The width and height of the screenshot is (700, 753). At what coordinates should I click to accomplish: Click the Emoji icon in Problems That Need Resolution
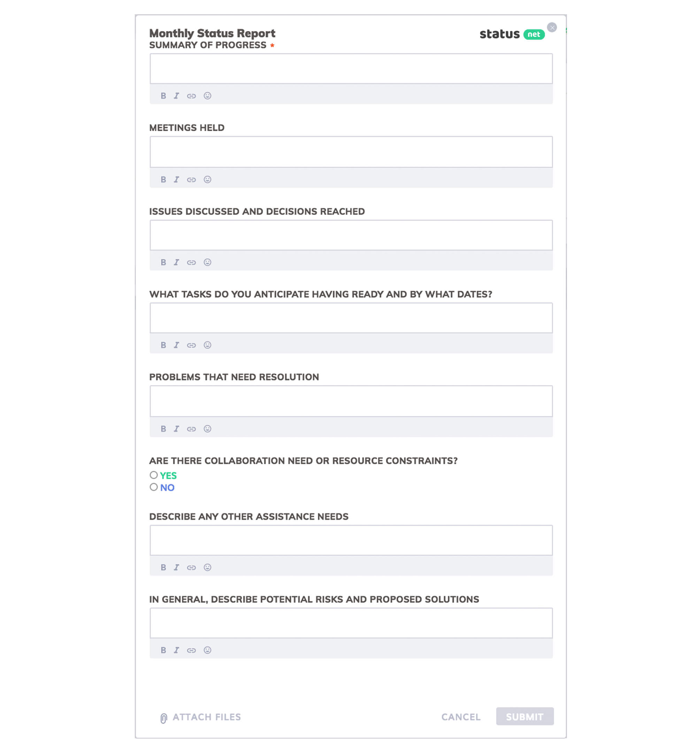click(x=207, y=428)
